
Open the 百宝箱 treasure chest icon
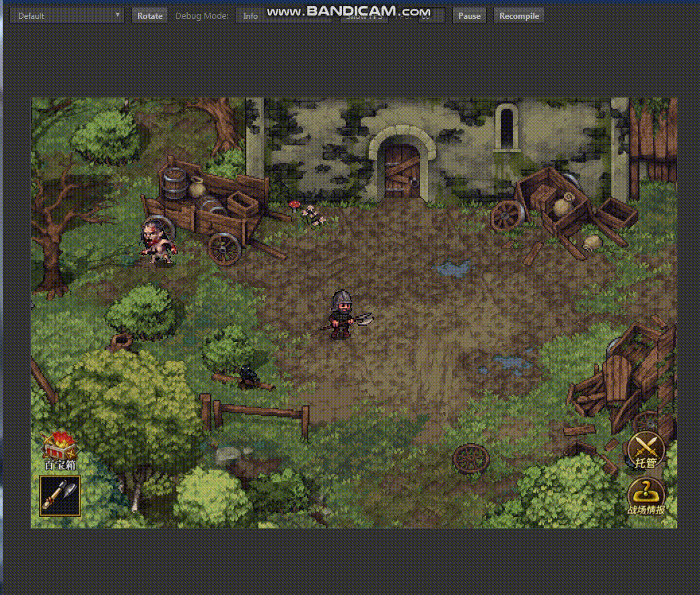tap(60, 450)
